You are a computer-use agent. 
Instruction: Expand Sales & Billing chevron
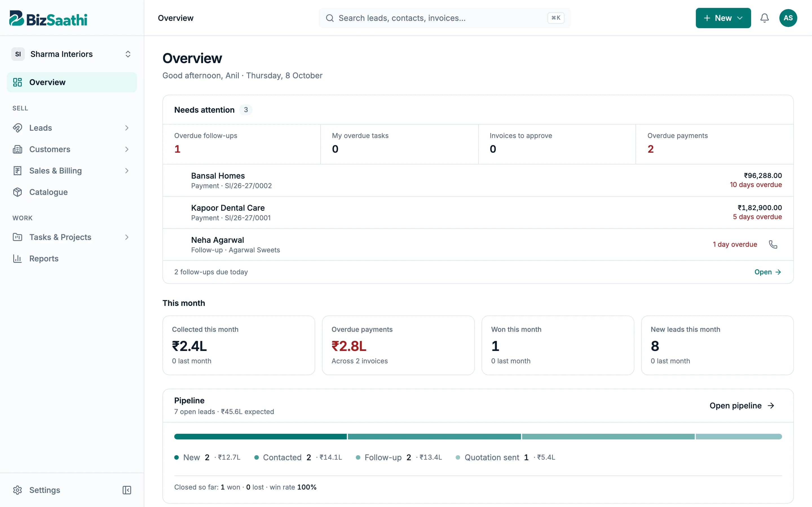point(127,171)
